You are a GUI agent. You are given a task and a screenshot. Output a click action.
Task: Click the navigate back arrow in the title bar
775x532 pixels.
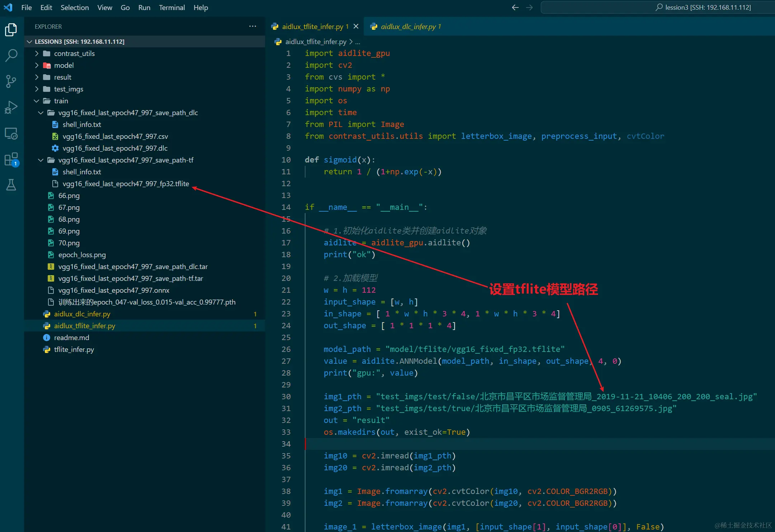coord(515,8)
